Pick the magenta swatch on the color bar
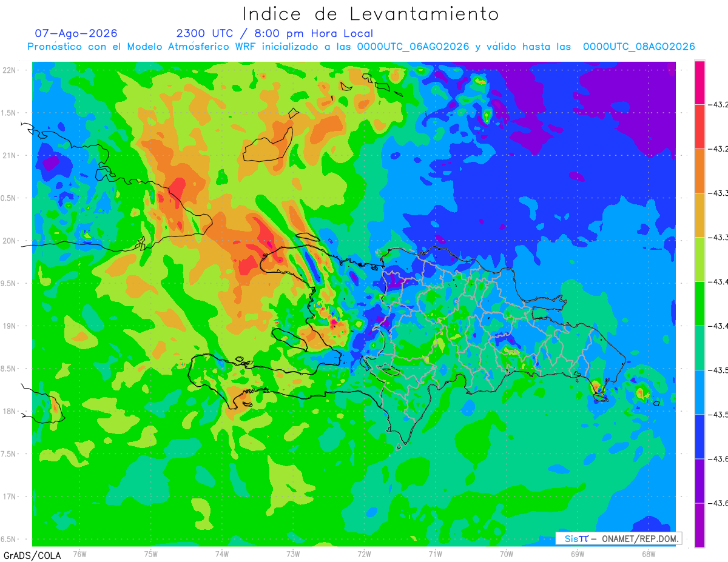Image resolution: width=728 pixels, height=562 pixels. (699, 82)
